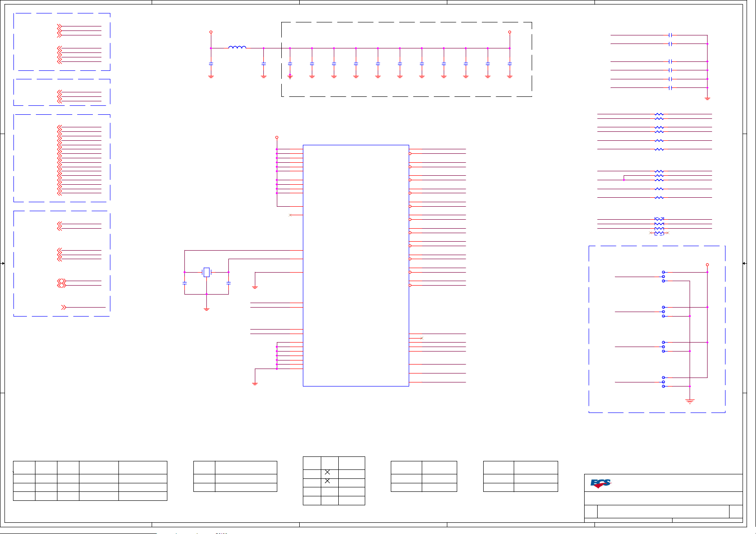The image size is (756, 534).
Task: Click the ground symbol under the right capacitor column
Action: [707, 98]
